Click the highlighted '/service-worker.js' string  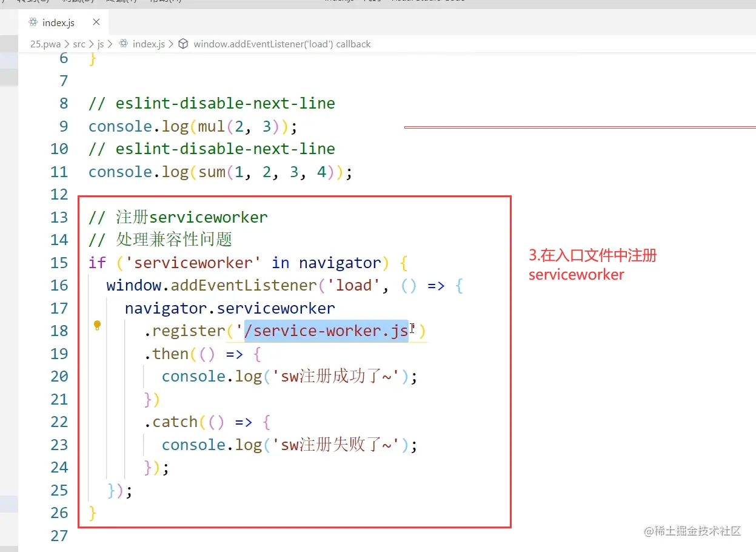(326, 331)
